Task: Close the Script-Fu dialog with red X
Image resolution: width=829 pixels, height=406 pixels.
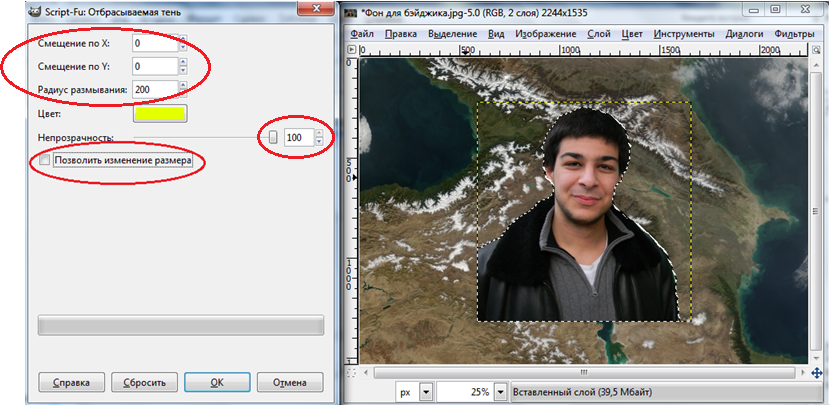Action: coord(317,7)
